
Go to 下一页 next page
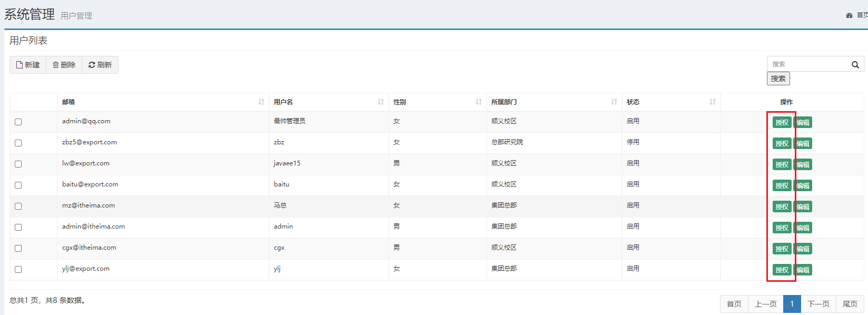pos(818,304)
